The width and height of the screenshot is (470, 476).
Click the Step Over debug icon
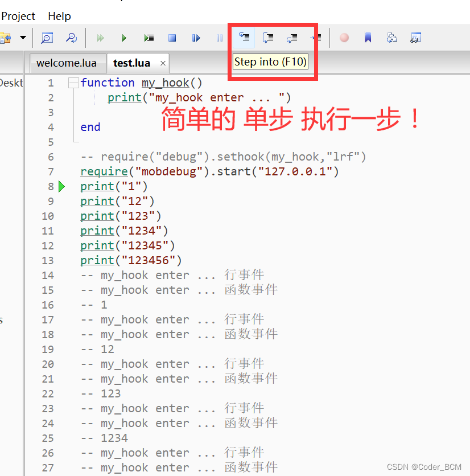pos(267,38)
